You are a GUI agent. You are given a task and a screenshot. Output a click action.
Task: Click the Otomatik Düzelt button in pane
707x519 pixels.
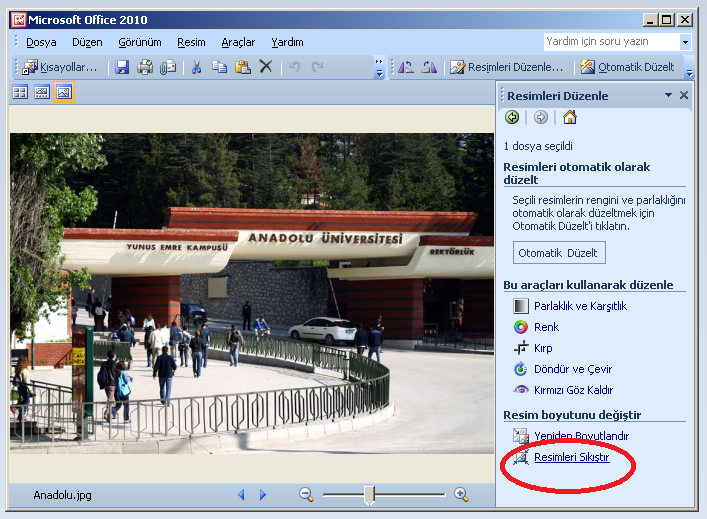559,253
